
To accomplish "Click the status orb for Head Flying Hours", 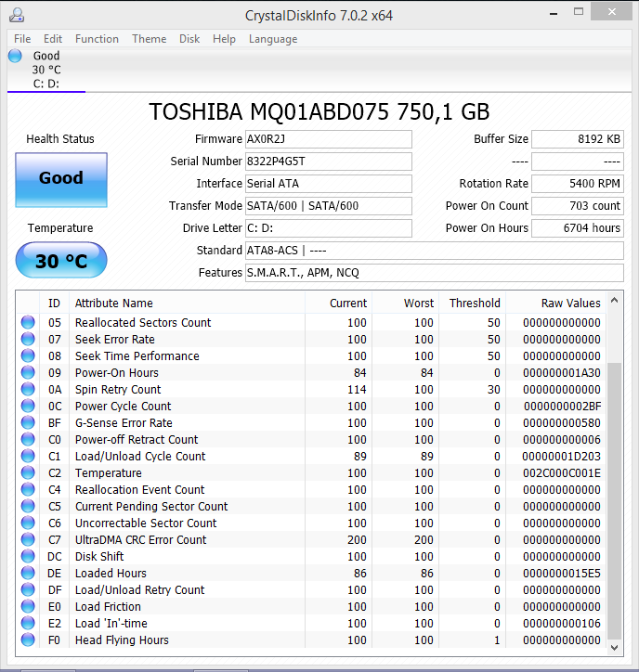I will click(x=28, y=640).
